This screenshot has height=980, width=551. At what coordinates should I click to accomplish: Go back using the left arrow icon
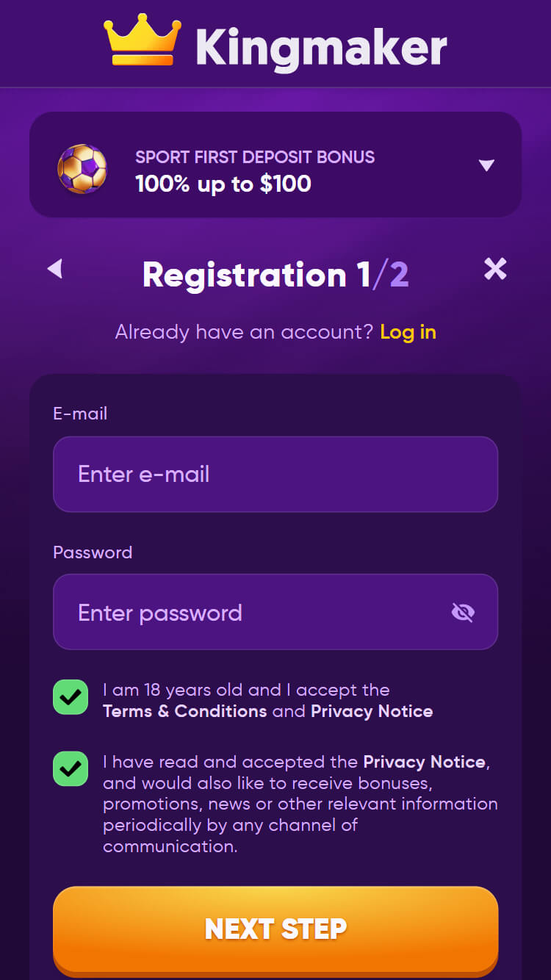pos(55,269)
